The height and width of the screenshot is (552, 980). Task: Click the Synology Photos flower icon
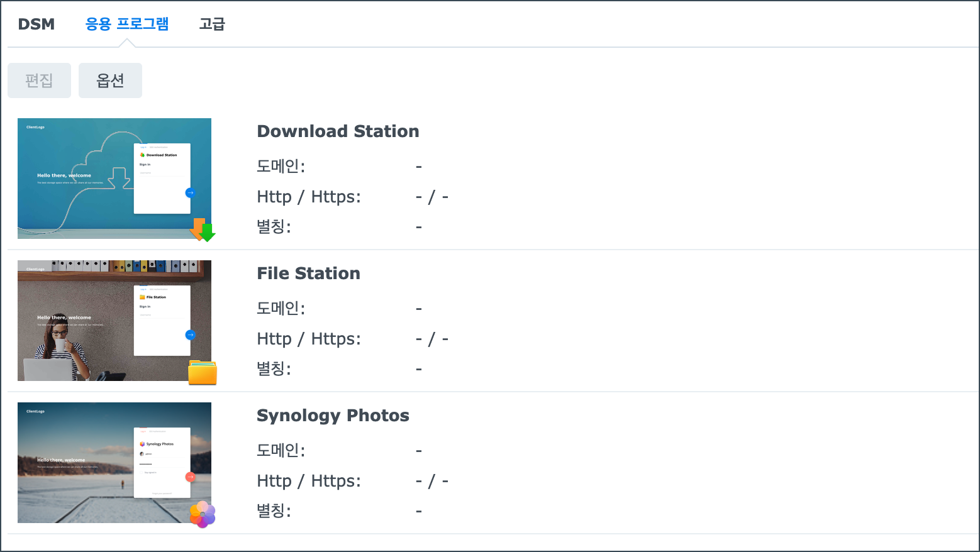(203, 514)
